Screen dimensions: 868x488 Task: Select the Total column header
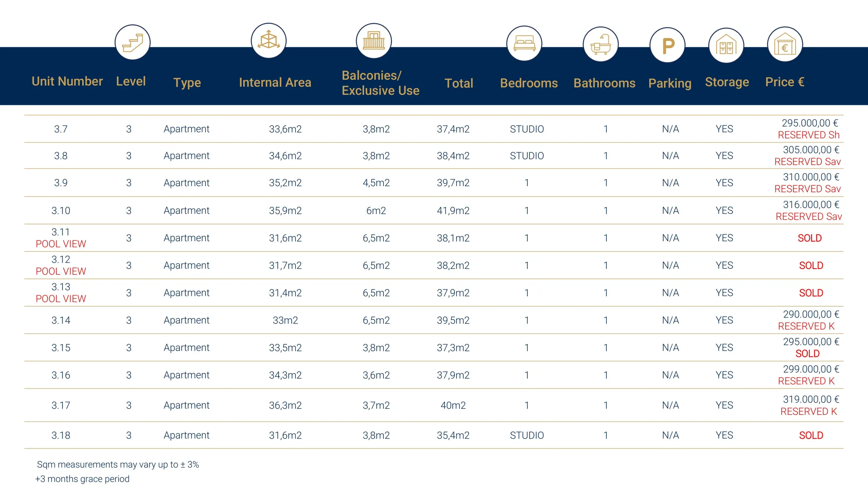point(459,83)
